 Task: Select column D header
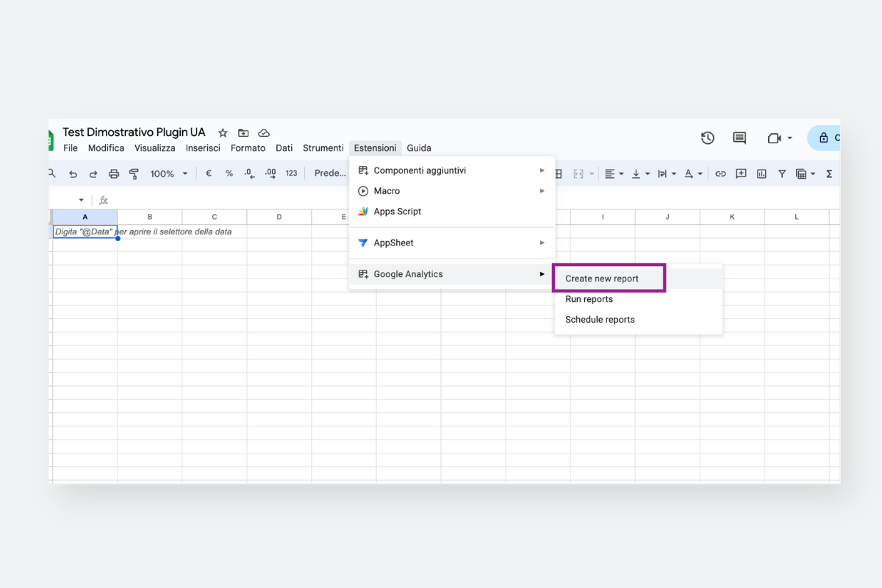279,217
